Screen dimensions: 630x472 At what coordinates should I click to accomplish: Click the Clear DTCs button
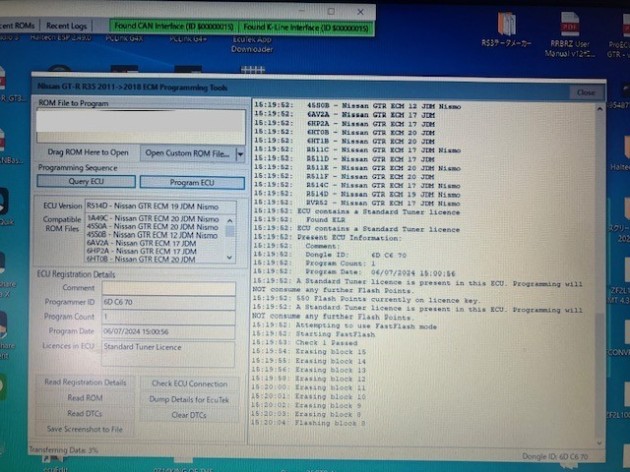click(x=189, y=415)
